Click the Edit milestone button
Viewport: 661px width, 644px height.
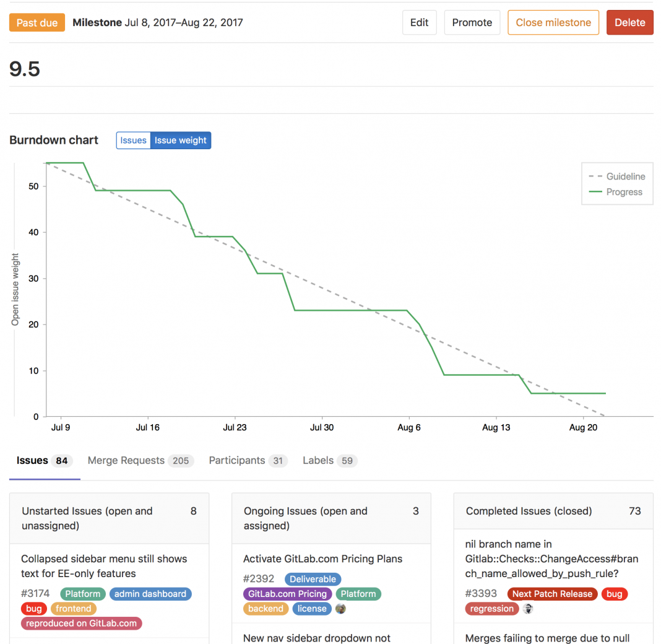point(419,22)
